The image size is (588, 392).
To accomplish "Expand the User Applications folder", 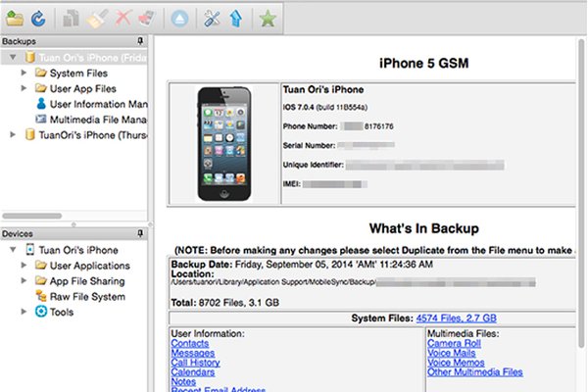I will [x=24, y=265].
